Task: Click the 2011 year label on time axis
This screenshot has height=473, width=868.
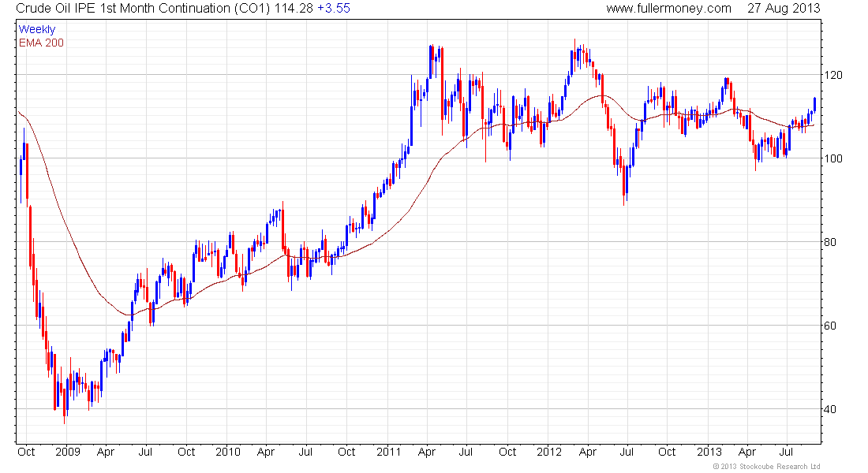Action: (388, 452)
